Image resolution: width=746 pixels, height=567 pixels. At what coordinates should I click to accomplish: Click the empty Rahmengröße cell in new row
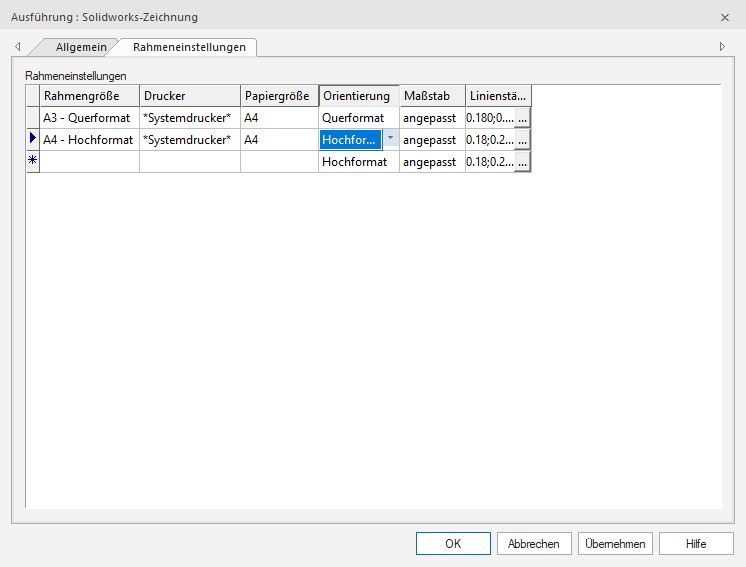point(89,162)
